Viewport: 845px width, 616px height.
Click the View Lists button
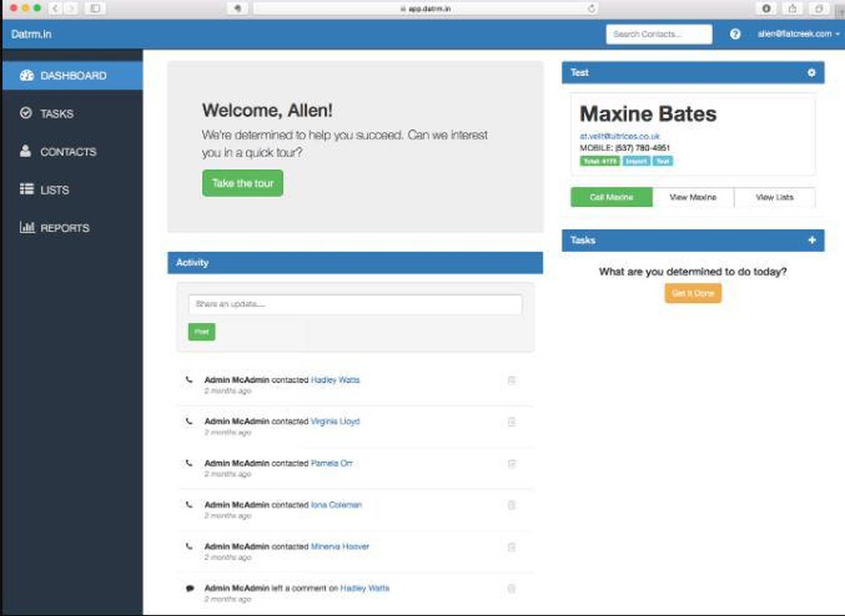pos(774,197)
